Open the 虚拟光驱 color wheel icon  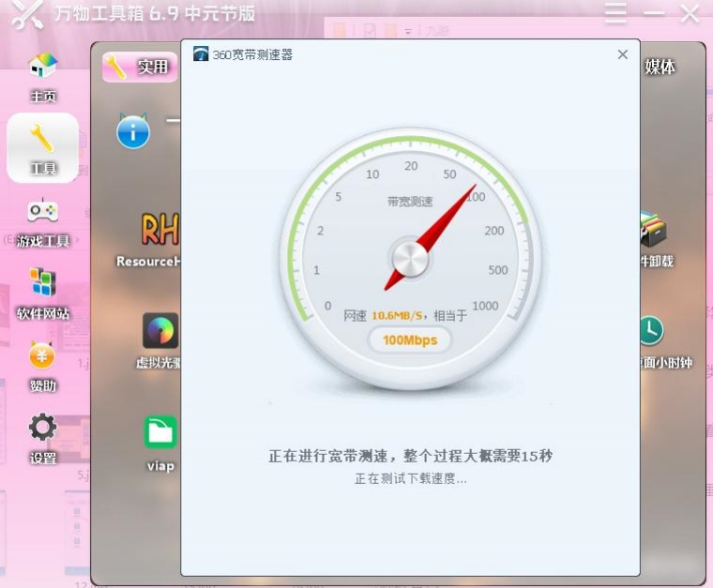[x=160, y=330]
